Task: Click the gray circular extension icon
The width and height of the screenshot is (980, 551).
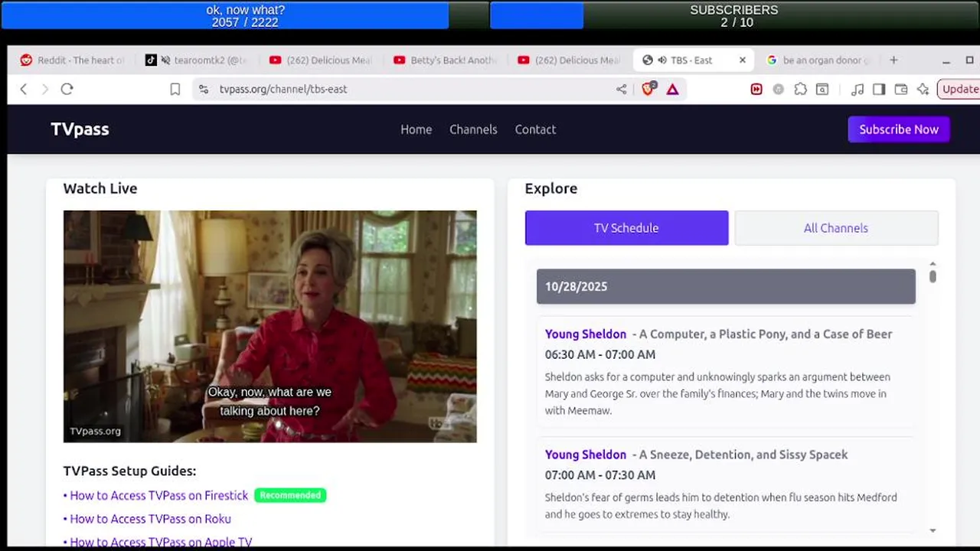Action: click(778, 90)
